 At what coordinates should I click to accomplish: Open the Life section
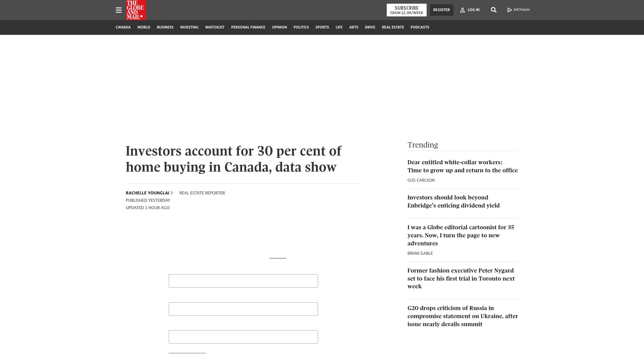pyautogui.click(x=339, y=27)
